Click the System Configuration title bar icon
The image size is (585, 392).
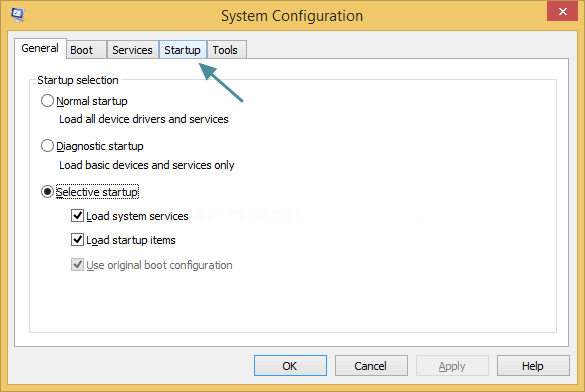coord(18,15)
